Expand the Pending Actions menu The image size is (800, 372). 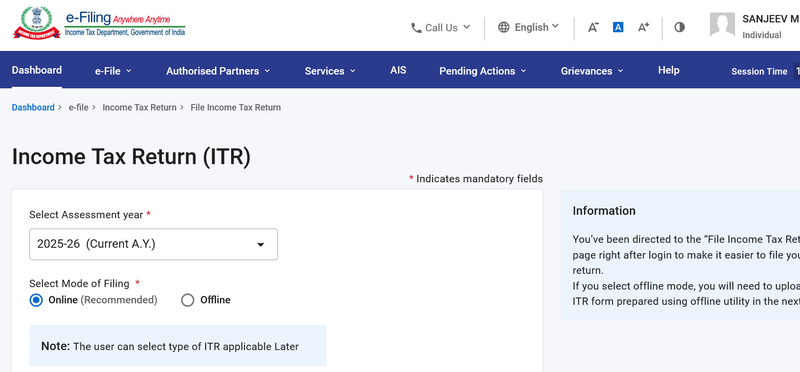[x=483, y=71]
